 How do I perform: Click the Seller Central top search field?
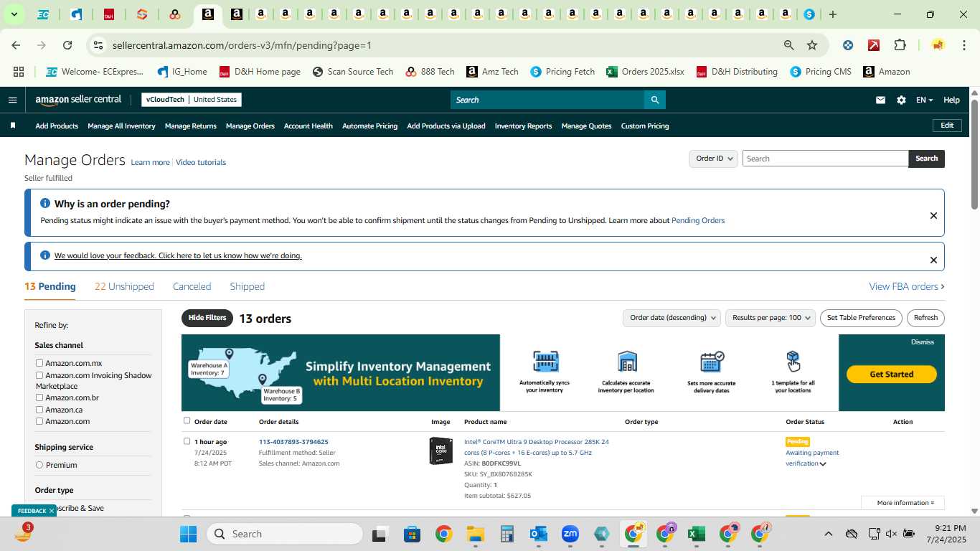pos(547,100)
